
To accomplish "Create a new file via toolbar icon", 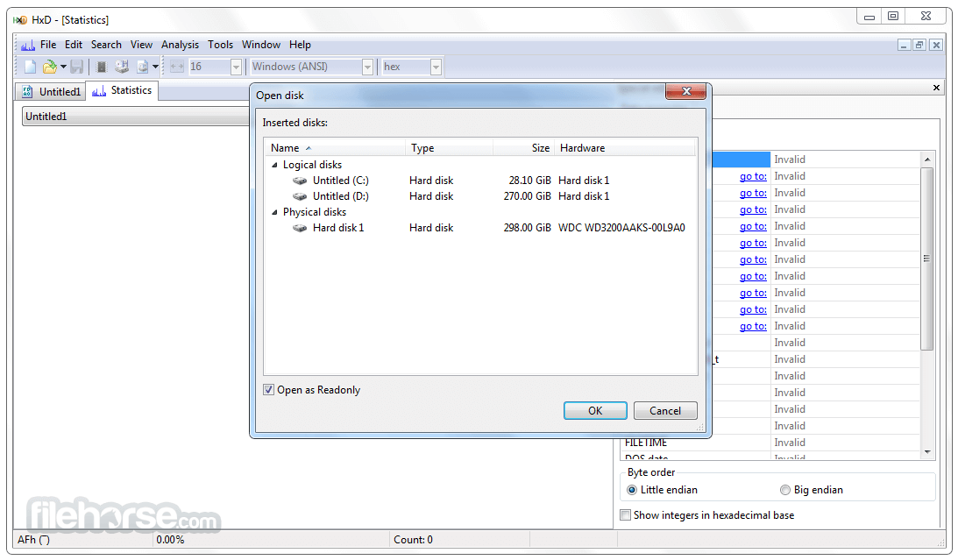I will point(29,66).
